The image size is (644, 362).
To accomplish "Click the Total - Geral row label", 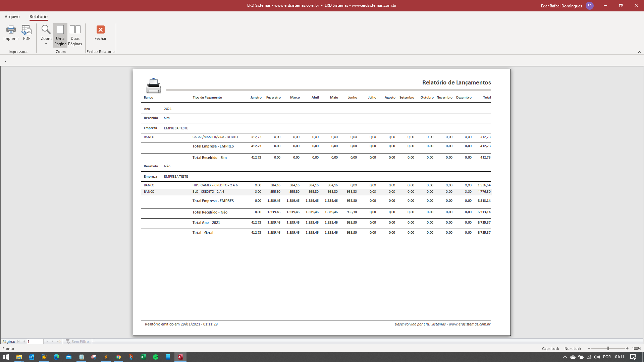I will [x=203, y=233].
